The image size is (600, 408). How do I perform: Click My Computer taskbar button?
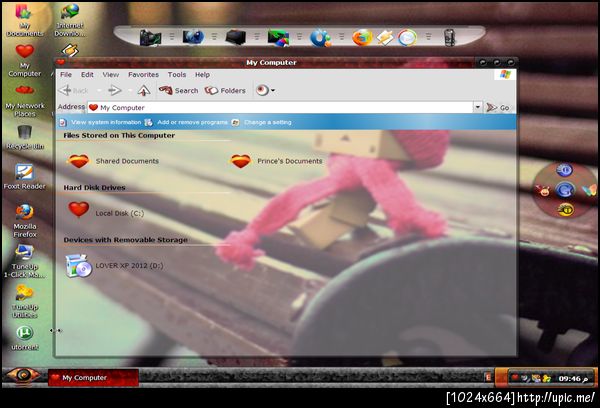(93, 377)
